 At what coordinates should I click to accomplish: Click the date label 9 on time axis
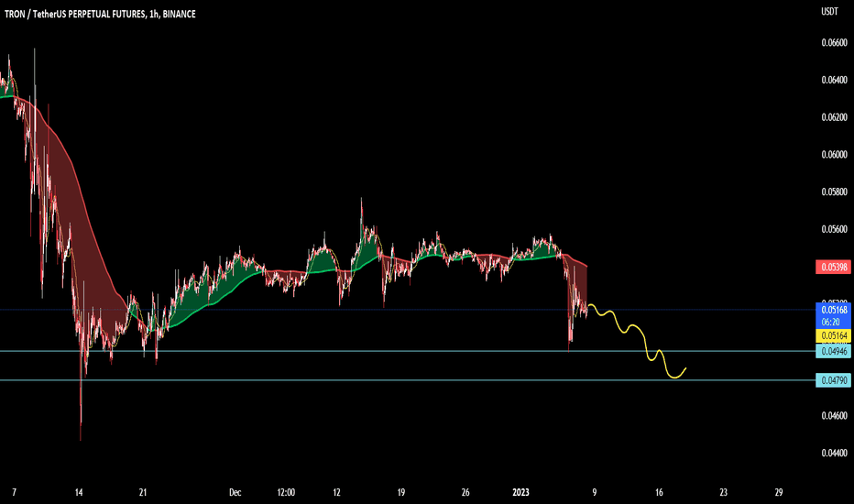click(x=594, y=493)
